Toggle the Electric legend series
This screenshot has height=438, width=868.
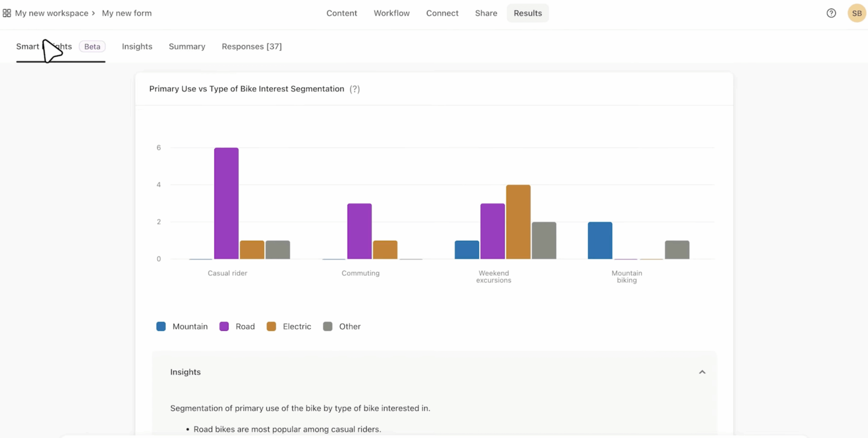point(289,326)
